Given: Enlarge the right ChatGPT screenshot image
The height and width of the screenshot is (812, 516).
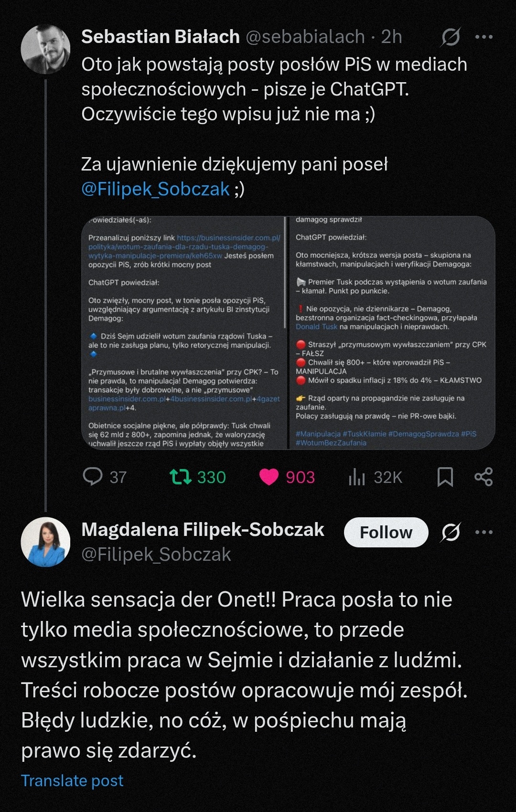Looking at the screenshot, I should tap(392, 333).
